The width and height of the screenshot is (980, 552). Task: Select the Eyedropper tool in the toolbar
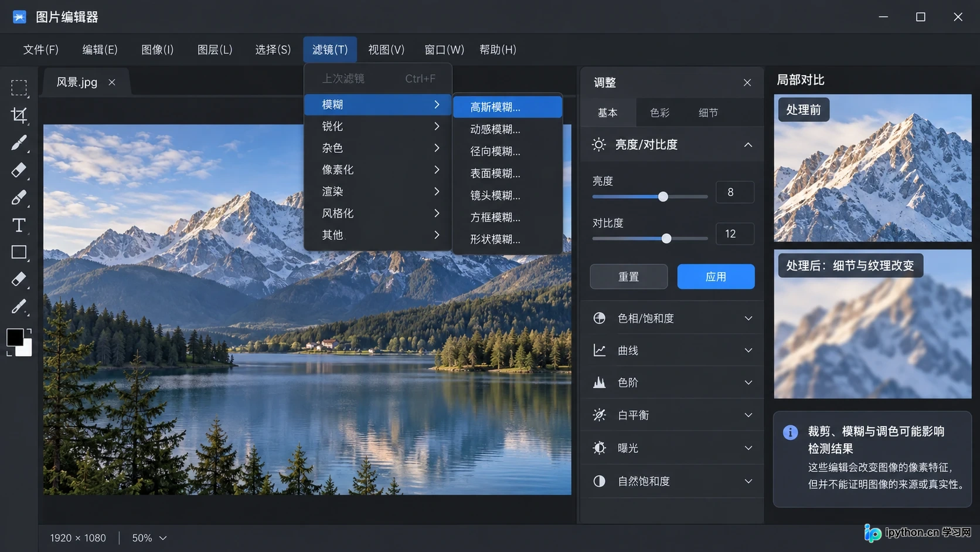19,307
